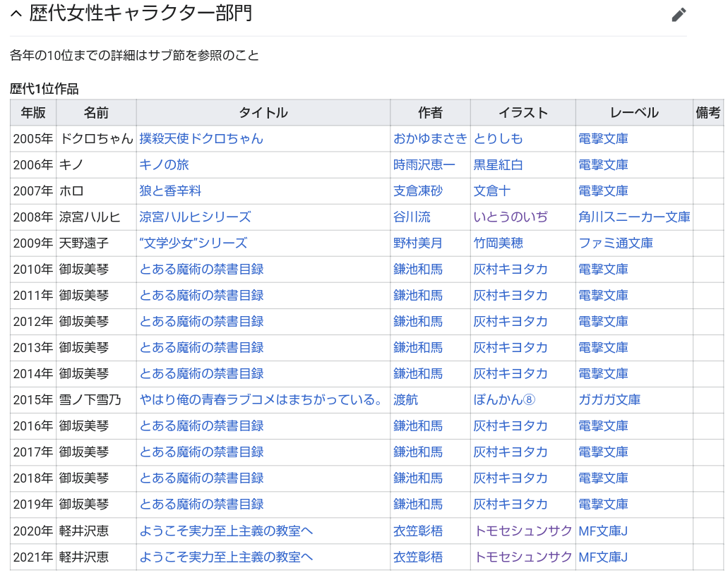728x580 pixels.
Task: Click the 支倉凍砂 author link
Action: coord(417,191)
